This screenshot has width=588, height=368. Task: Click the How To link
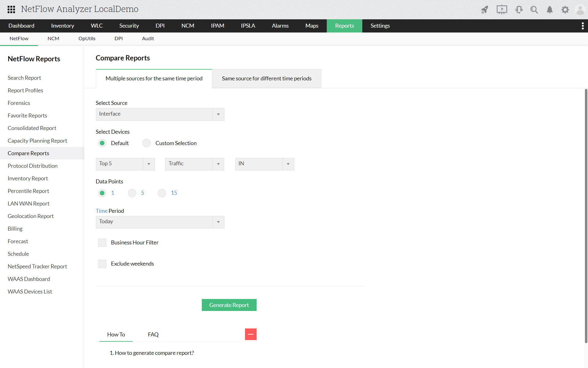tap(116, 334)
